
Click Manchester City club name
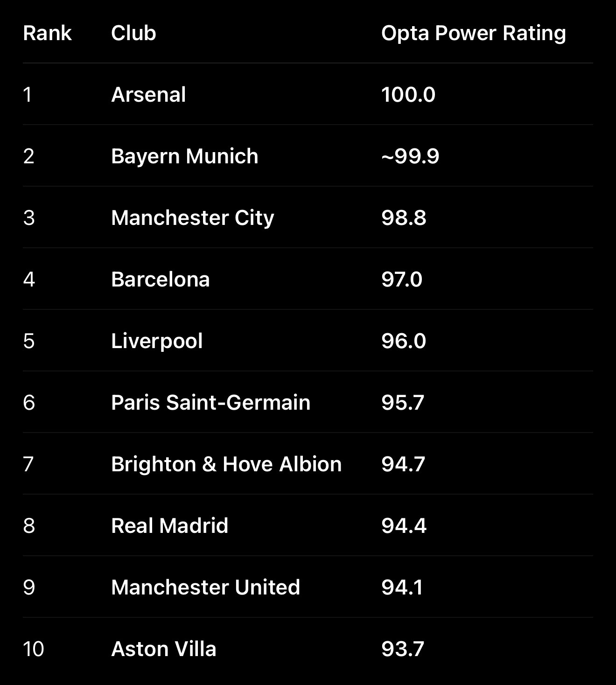[192, 218]
